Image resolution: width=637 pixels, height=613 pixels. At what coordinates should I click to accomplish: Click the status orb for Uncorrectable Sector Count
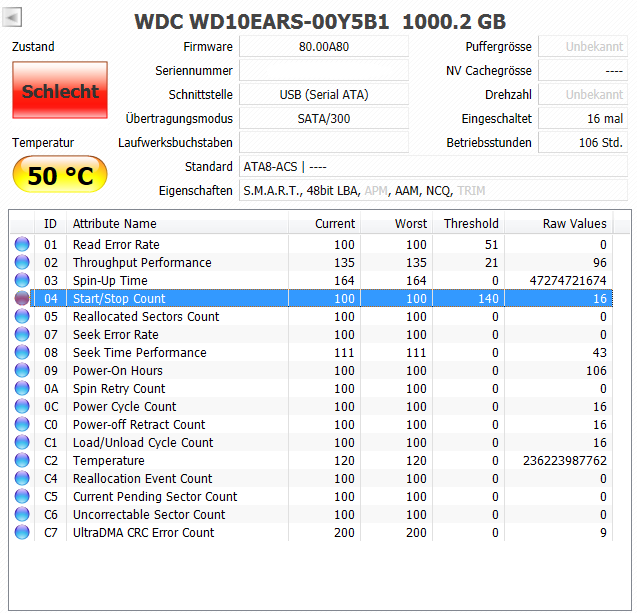point(22,514)
